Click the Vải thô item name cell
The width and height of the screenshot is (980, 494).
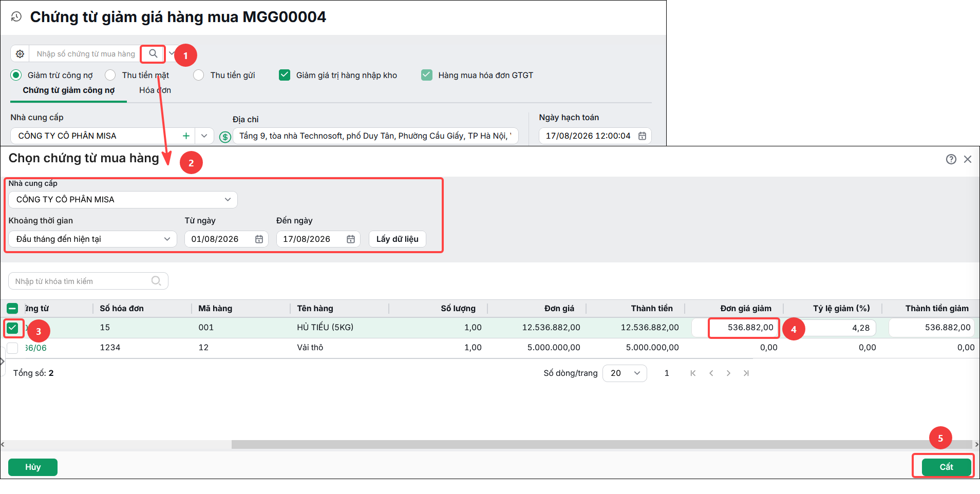pyautogui.click(x=310, y=348)
